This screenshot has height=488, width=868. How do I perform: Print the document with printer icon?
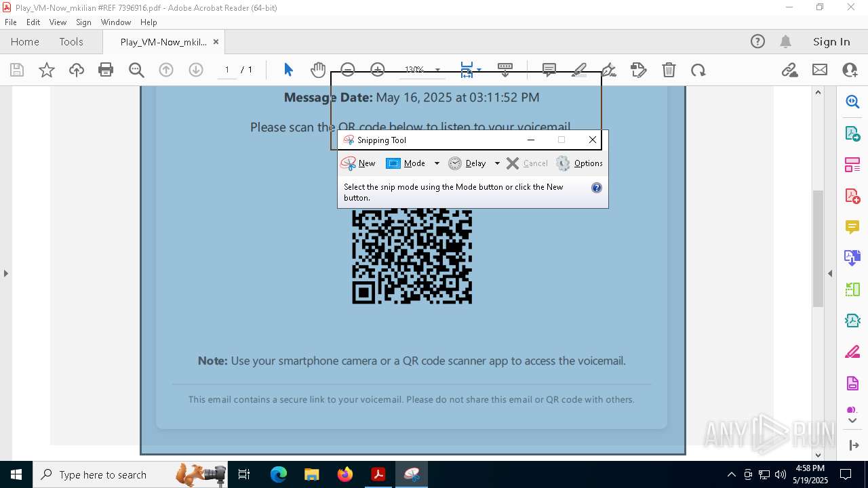point(106,70)
